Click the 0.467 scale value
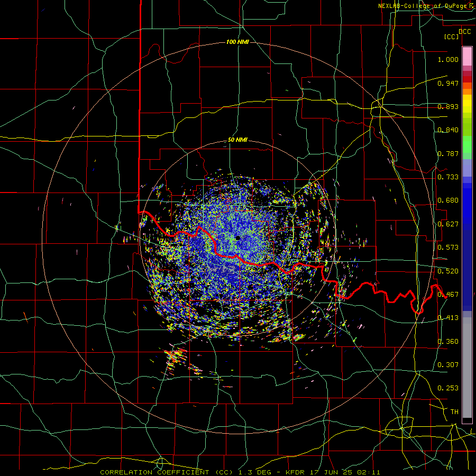The height and width of the screenshot is (476, 476). pyautogui.click(x=448, y=295)
